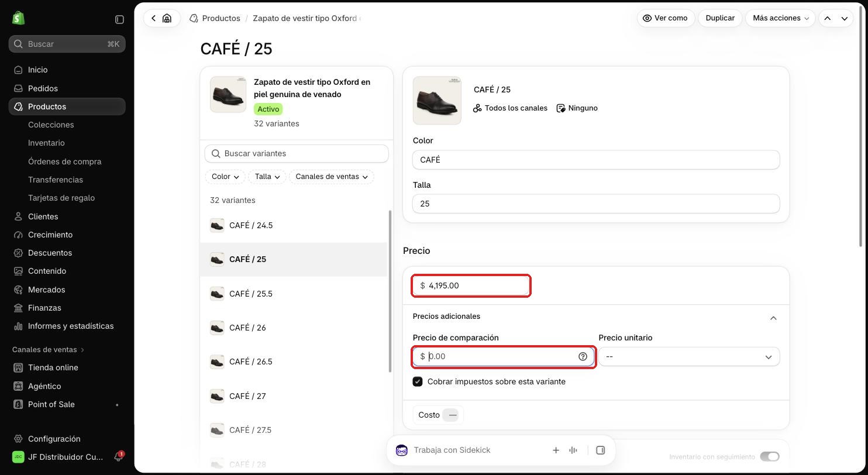Click the Costo button
This screenshot has width=868, height=475.
(438, 415)
